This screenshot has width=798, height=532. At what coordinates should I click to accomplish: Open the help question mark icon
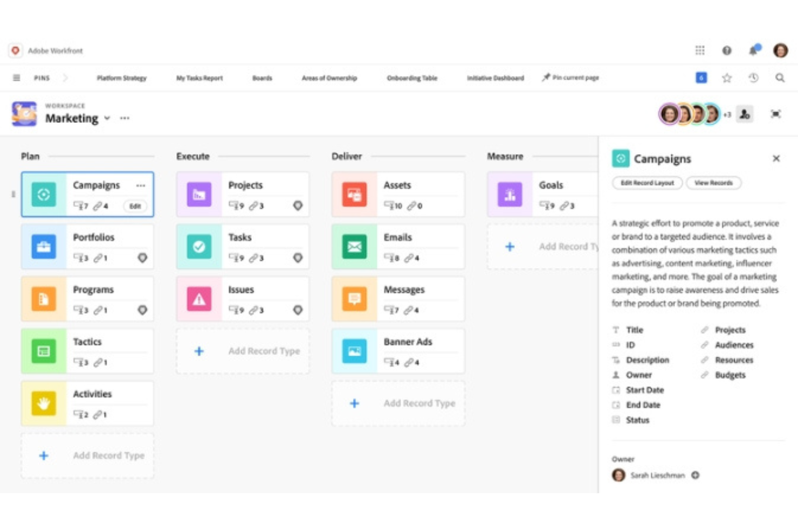(727, 50)
